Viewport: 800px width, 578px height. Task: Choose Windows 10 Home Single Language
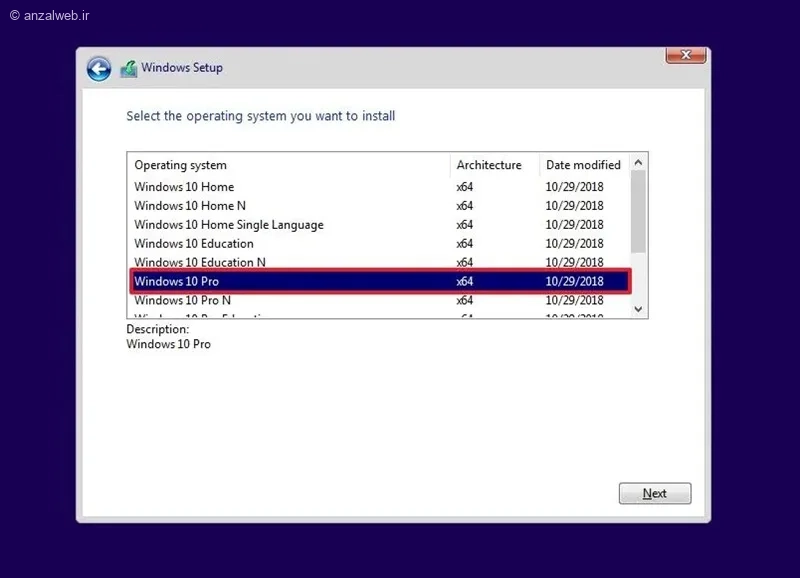[x=378, y=224]
